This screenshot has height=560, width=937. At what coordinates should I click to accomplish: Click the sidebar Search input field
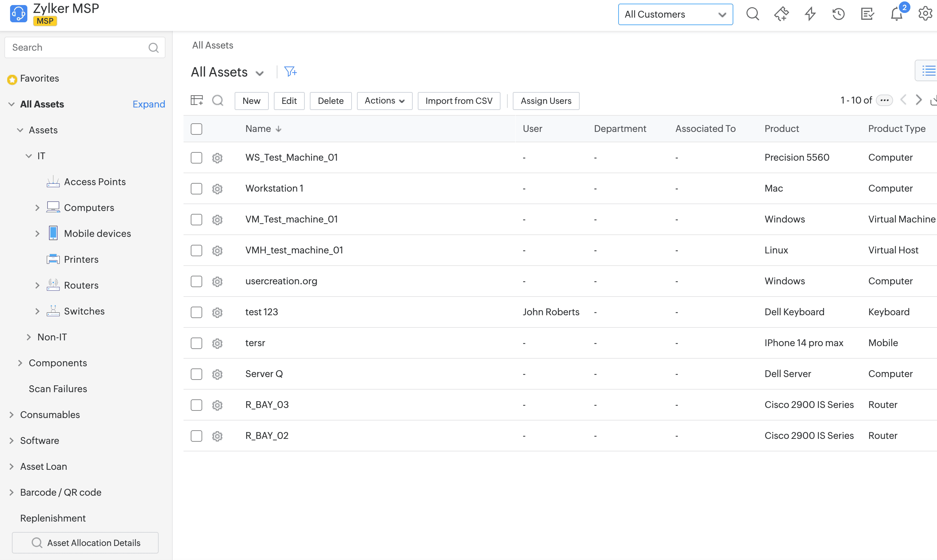pyautogui.click(x=77, y=47)
